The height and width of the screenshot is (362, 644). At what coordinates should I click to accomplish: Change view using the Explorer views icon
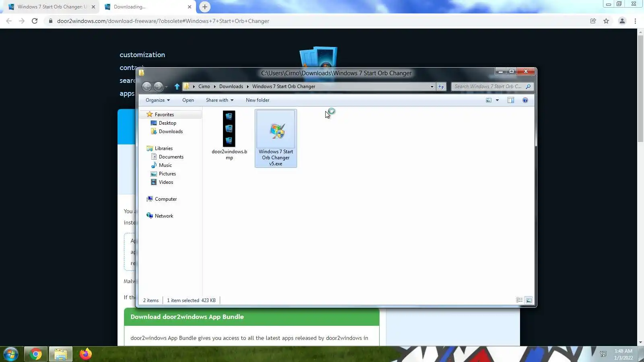pyautogui.click(x=489, y=100)
